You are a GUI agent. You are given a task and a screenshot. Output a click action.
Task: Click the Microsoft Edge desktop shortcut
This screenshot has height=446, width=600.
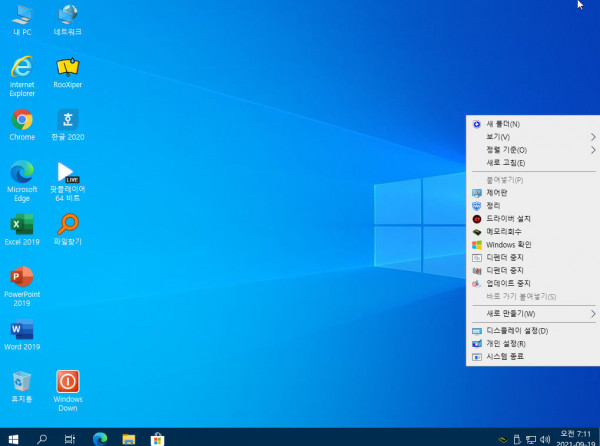[x=22, y=181]
